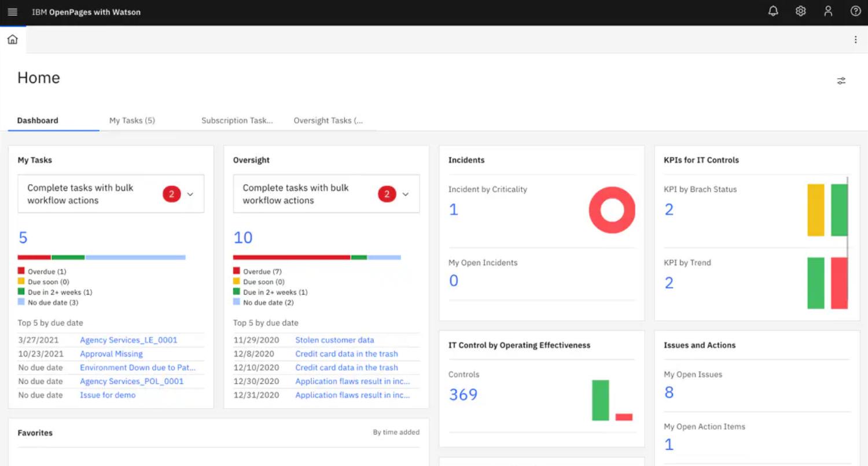Click the dashboard customize sliders icon
The width and height of the screenshot is (868, 466).
click(x=841, y=81)
